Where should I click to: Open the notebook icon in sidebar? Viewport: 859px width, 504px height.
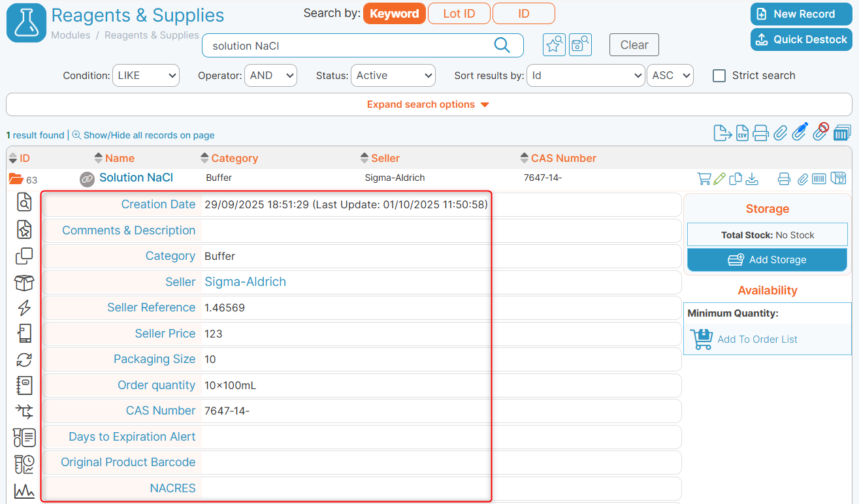pyautogui.click(x=24, y=385)
